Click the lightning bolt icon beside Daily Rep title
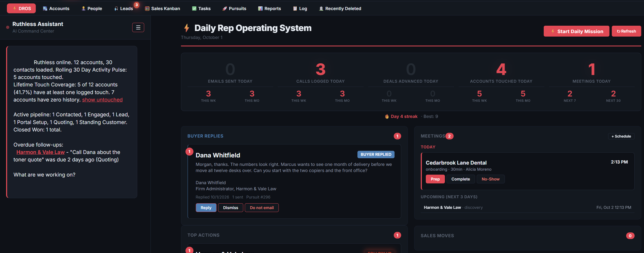This screenshot has height=253, width=644. (x=186, y=28)
